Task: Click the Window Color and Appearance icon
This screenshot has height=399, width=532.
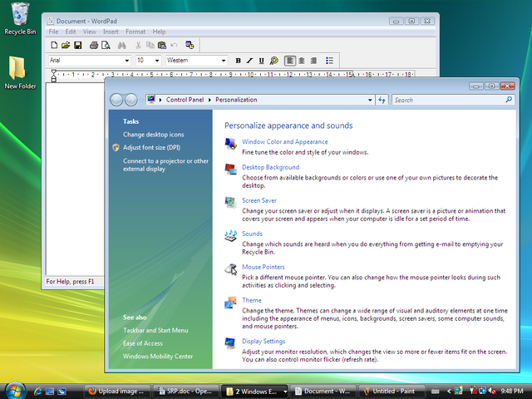Action: click(231, 144)
